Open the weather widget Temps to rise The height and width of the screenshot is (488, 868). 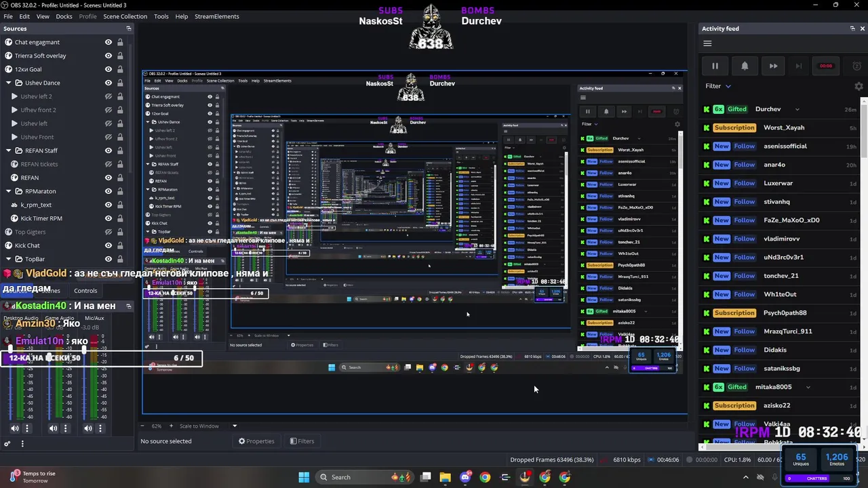click(x=33, y=477)
